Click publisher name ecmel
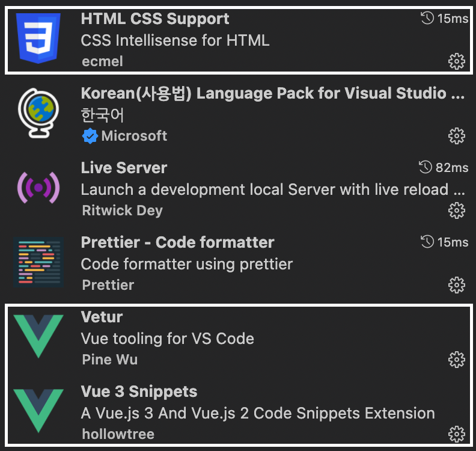The height and width of the screenshot is (451, 476). click(x=102, y=61)
